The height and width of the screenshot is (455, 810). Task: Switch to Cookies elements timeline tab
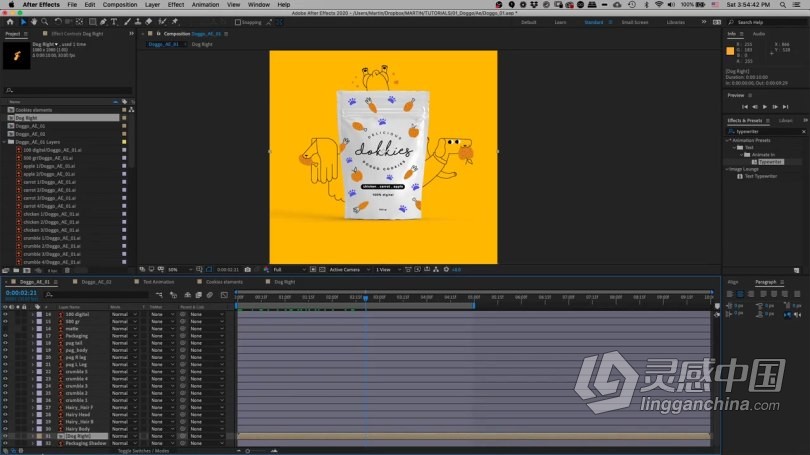(224, 282)
